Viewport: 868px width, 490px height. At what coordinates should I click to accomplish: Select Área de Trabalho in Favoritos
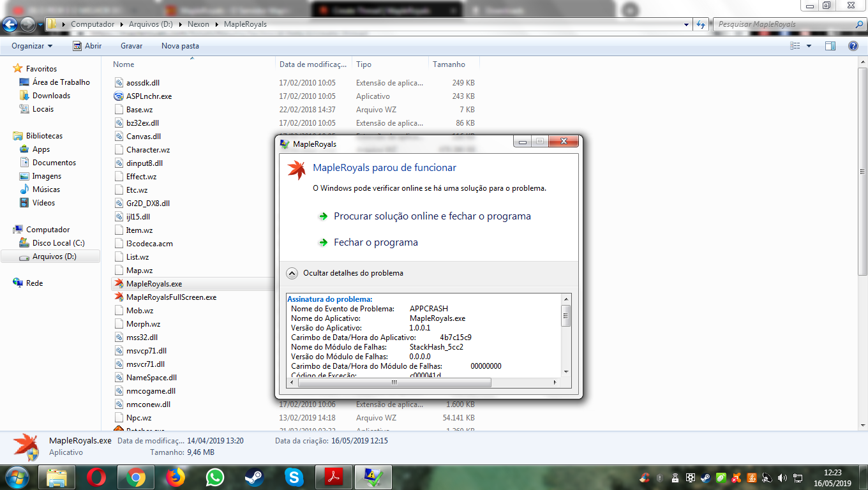point(61,82)
